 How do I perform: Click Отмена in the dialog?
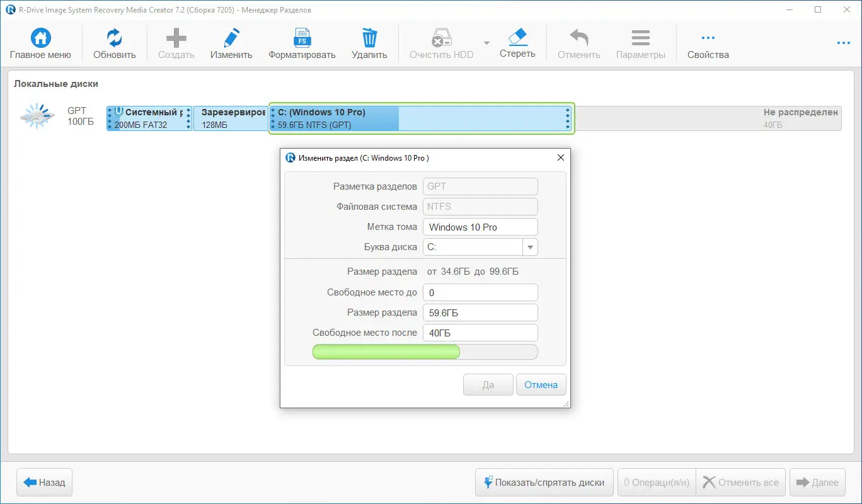coord(541,385)
